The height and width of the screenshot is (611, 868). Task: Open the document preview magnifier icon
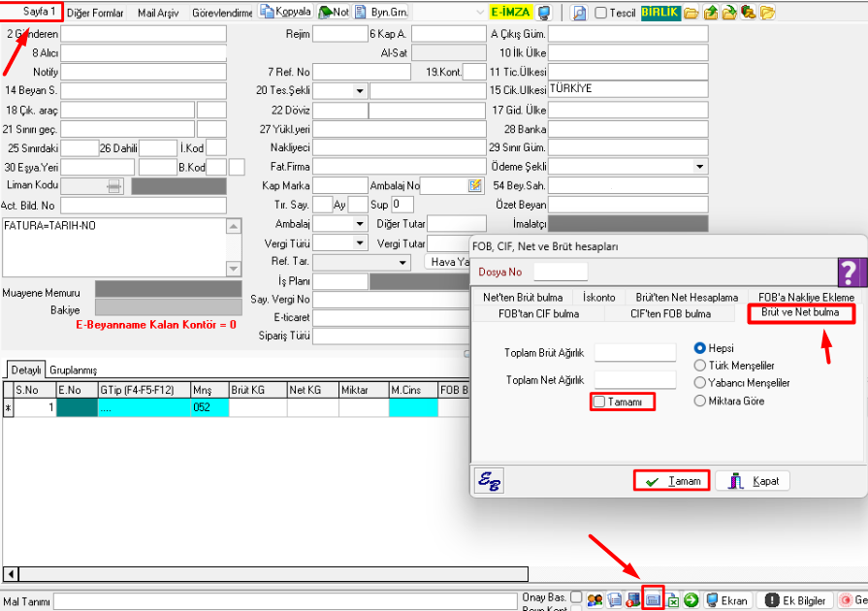(x=580, y=13)
